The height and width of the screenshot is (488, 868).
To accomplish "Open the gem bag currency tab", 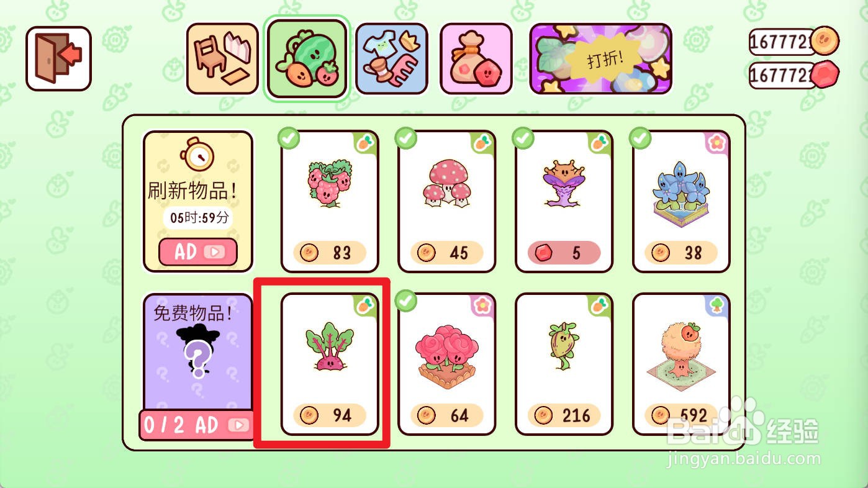I will pyautogui.click(x=476, y=59).
